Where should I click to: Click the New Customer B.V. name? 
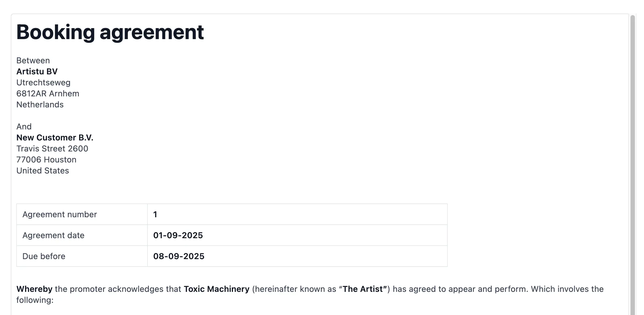(x=55, y=138)
